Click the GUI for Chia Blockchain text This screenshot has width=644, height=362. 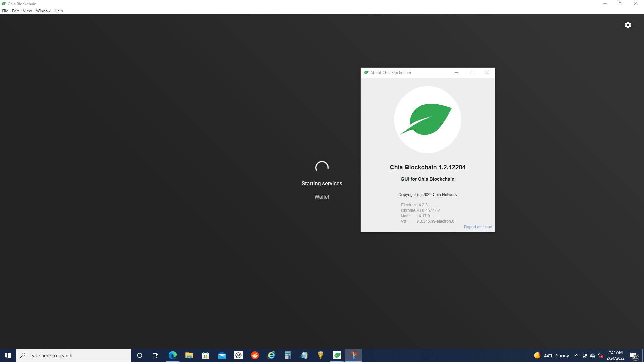[x=427, y=179]
